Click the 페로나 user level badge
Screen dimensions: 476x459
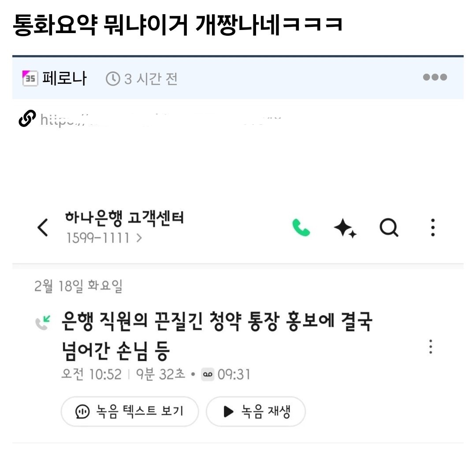(x=30, y=78)
